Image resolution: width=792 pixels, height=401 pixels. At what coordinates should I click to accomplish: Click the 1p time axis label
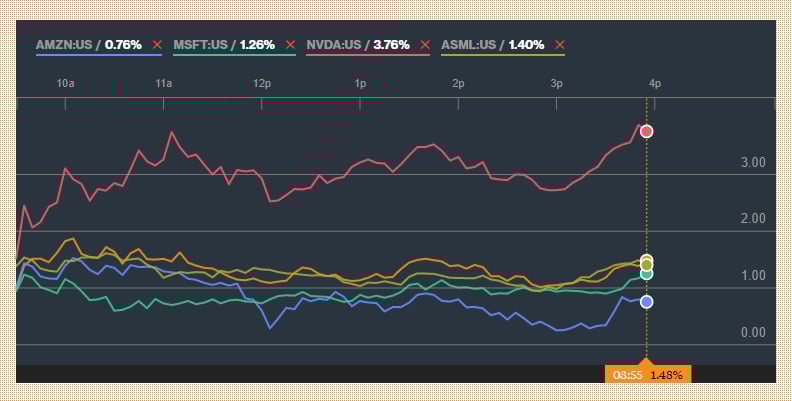tap(360, 83)
